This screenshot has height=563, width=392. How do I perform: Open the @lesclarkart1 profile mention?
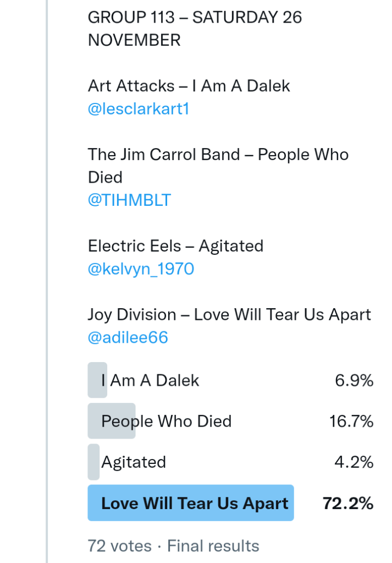tap(139, 109)
